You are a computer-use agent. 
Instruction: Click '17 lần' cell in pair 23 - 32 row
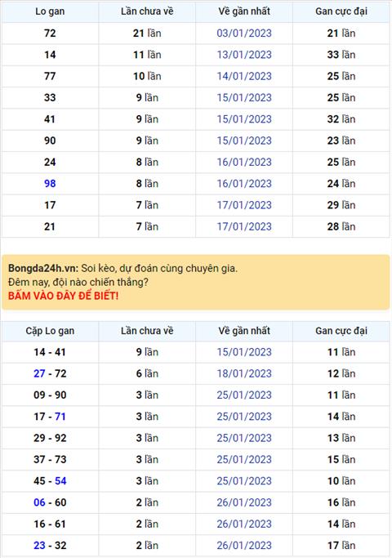point(341,545)
